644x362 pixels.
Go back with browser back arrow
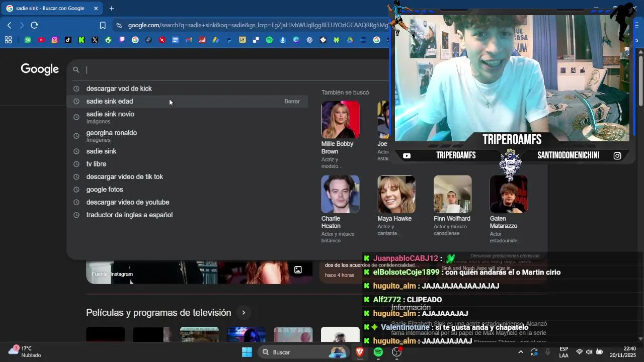tap(9, 25)
